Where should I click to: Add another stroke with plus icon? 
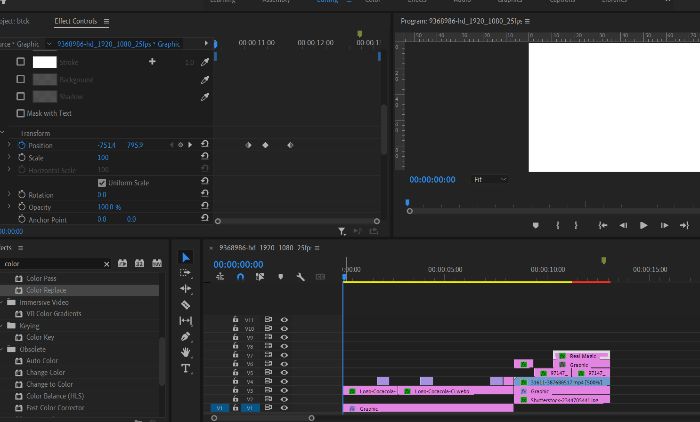(152, 61)
